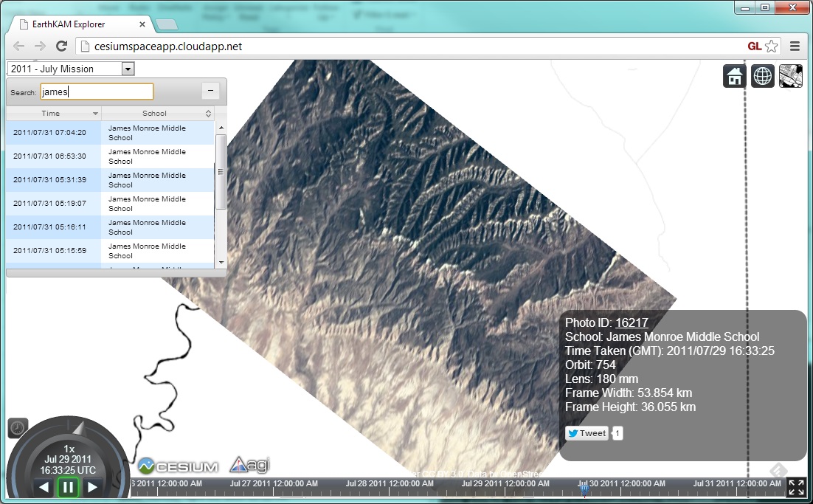This screenshot has height=504, width=813.
Task: Click the address bar URL
Action: click(168, 46)
